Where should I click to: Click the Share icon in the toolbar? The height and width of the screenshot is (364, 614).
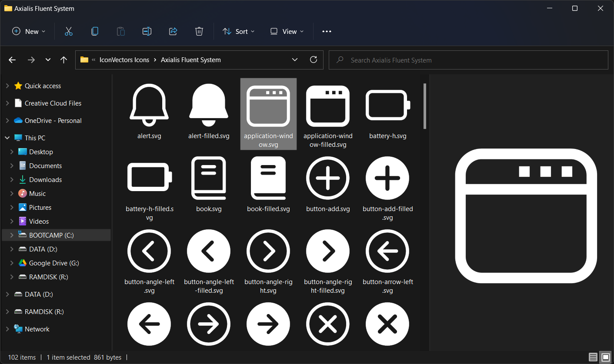pos(173,31)
